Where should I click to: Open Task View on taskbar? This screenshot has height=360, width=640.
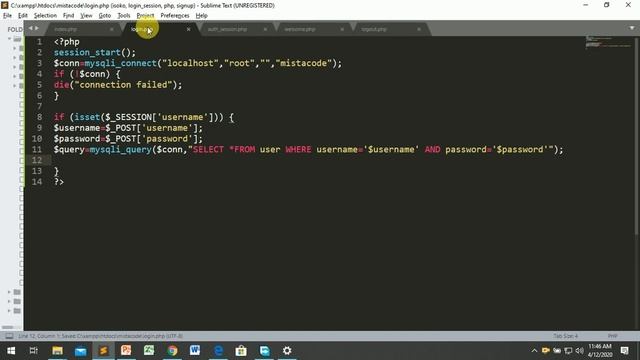34,351
